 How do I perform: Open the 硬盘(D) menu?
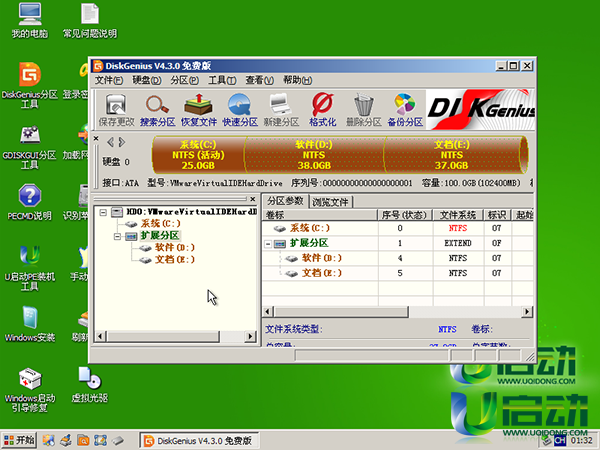point(147,80)
